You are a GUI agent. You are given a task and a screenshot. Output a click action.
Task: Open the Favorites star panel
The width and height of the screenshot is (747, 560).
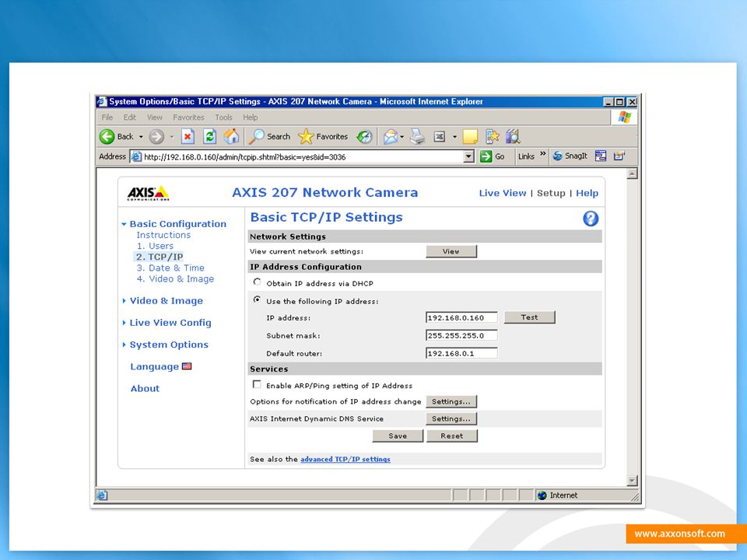point(323,137)
